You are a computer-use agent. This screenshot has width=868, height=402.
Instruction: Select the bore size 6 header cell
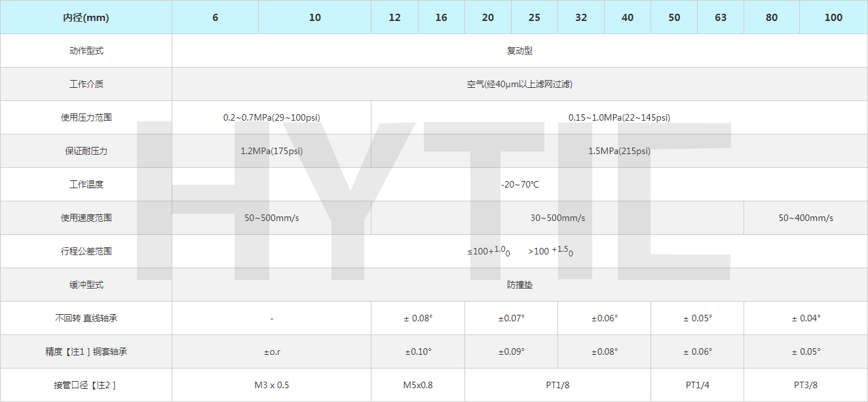coord(216,17)
